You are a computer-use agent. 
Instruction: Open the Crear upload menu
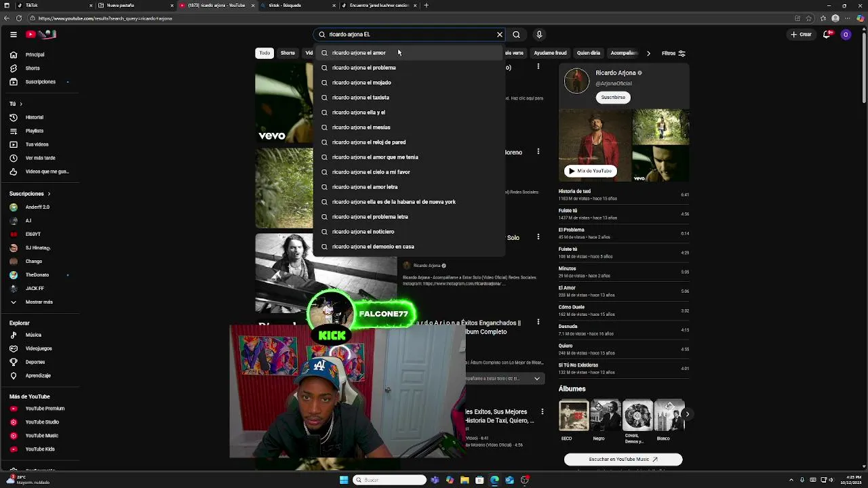[x=801, y=35]
